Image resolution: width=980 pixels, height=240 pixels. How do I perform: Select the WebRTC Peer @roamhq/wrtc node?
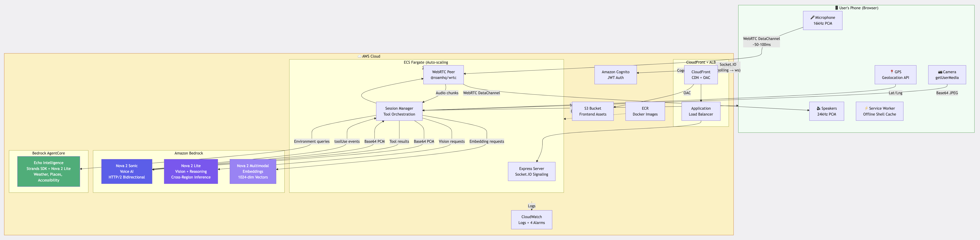[x=443, y=74]
